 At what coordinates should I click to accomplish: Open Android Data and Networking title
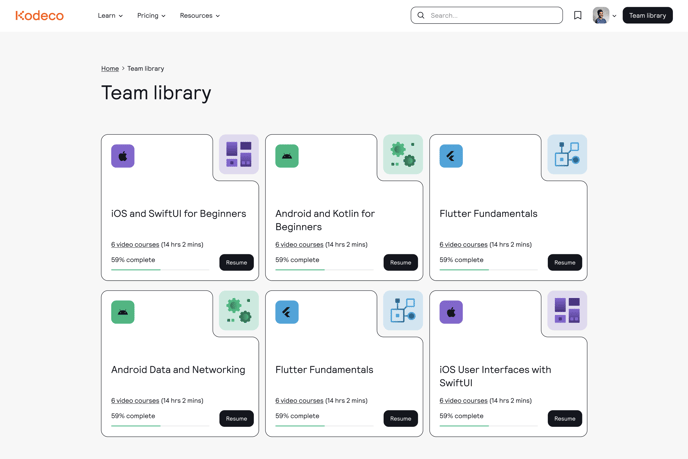pyautogui.click(x=178, y=370)
